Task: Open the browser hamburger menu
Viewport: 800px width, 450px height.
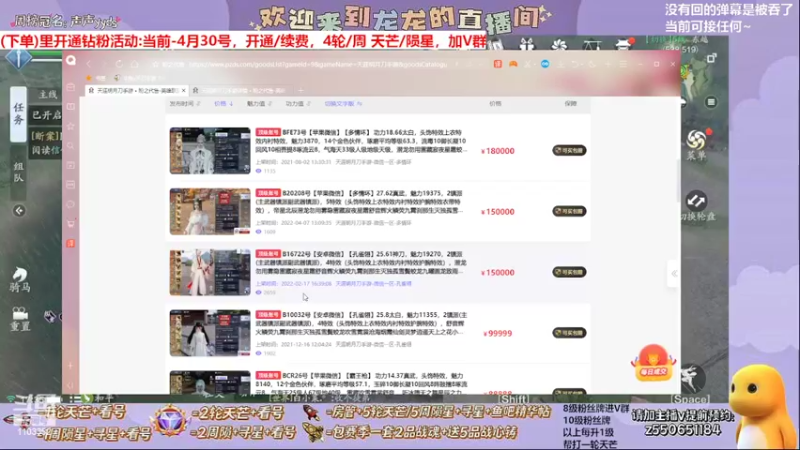Action: (623, 64)
